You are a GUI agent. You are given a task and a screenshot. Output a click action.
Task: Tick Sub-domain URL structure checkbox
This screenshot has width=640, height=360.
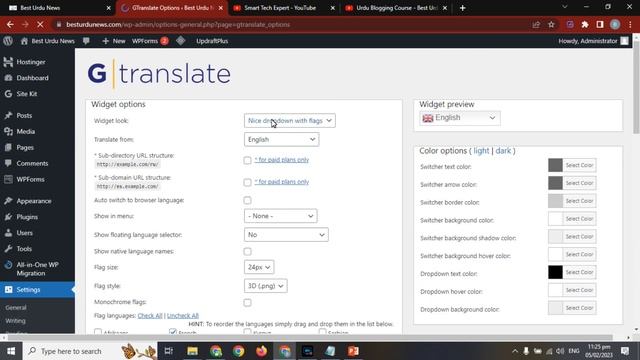(247, 182)
